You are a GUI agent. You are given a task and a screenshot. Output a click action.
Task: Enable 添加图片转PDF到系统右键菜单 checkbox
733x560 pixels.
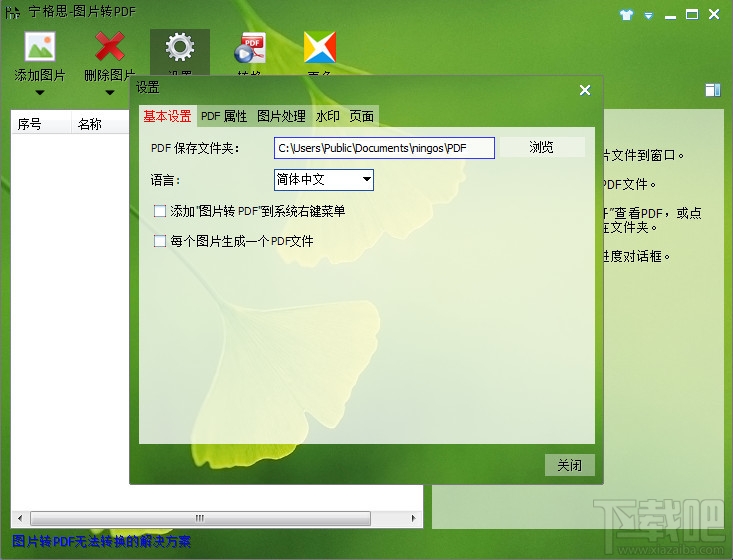160,211
